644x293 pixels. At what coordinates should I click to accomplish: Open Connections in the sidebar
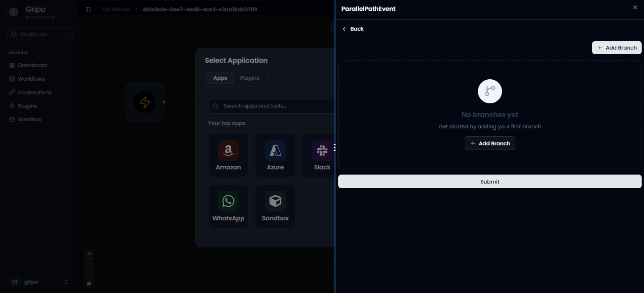coord(34,92)
